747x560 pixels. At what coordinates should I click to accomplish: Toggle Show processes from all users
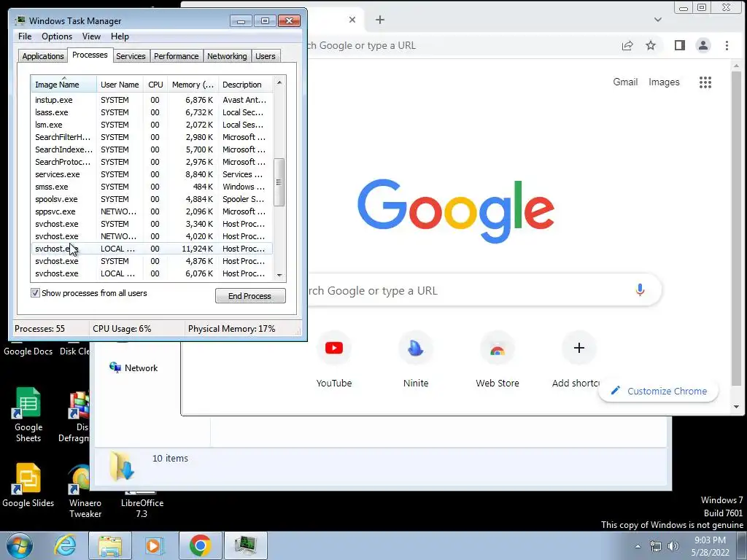pos(35,293)
